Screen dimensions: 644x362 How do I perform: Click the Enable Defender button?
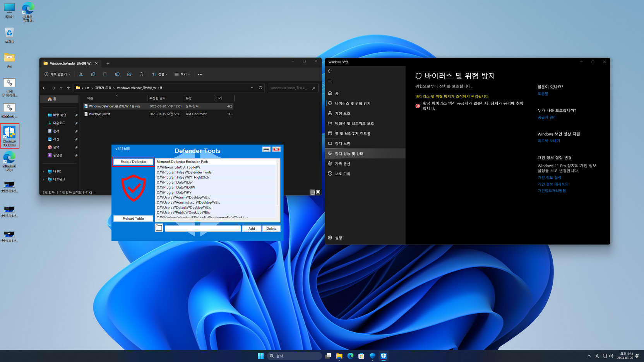point(133,162)
